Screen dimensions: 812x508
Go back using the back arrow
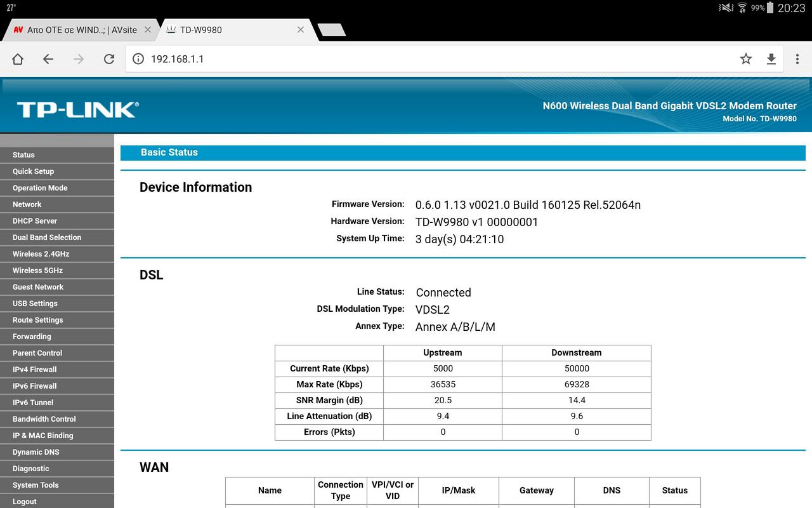tap(48, 59)
